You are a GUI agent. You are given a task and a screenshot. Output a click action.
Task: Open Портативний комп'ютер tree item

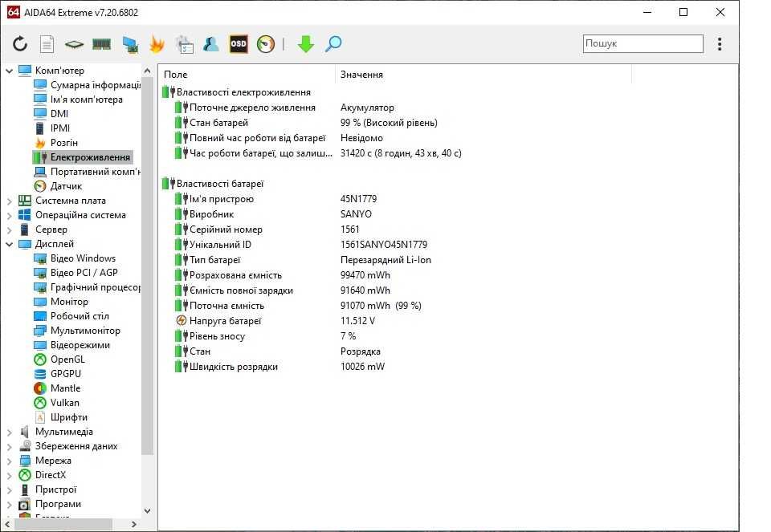pyautogui.click(x=87, y=172)
